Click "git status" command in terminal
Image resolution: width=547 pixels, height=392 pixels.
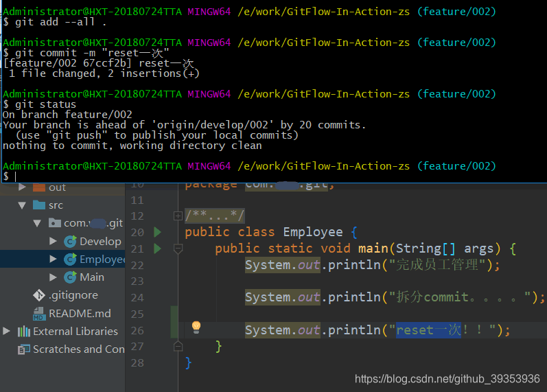point(45,104)
